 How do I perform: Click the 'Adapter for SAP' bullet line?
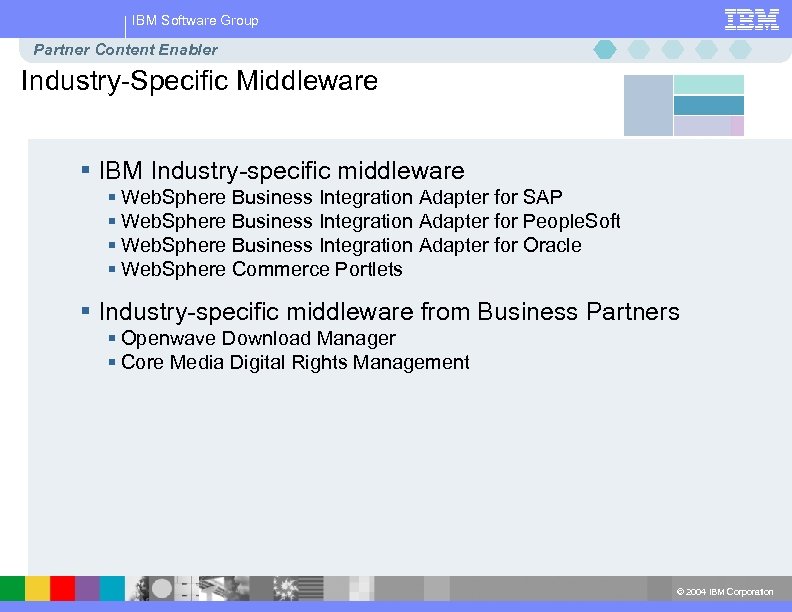click(x=341, y=197)
